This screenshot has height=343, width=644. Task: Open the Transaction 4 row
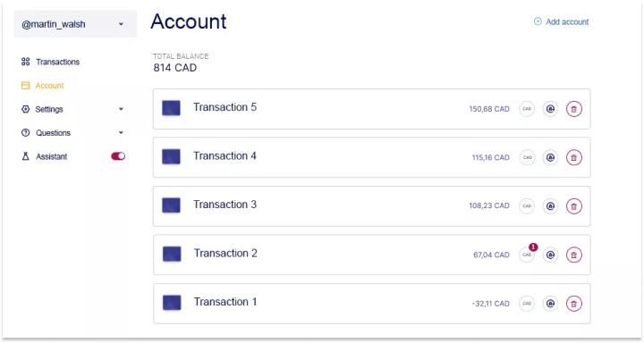[x=372, y=157]
